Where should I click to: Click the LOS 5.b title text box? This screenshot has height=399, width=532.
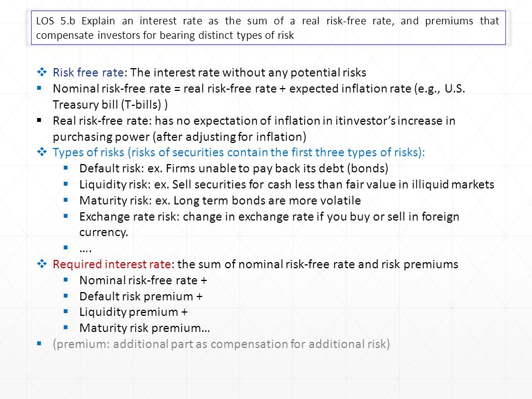point(268,28)
